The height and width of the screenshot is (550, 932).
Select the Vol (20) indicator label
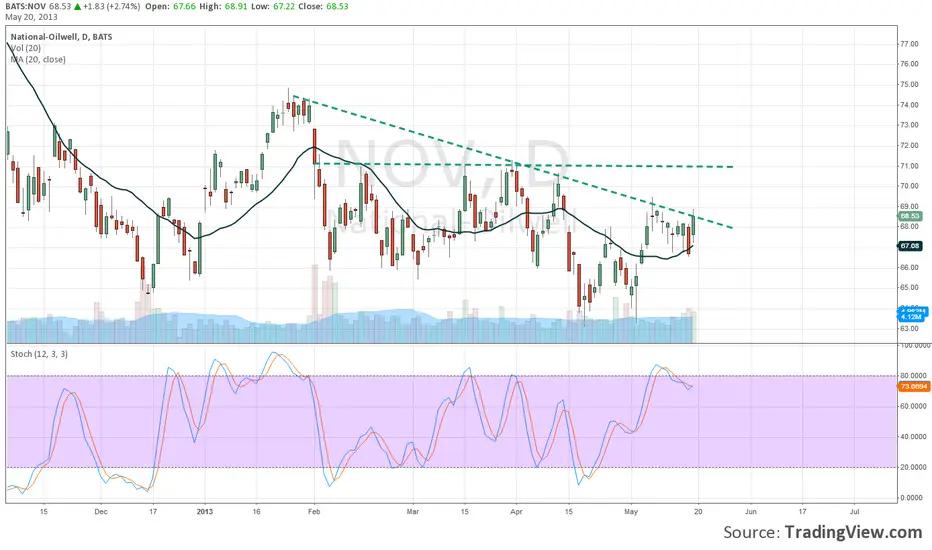point(26,48)
